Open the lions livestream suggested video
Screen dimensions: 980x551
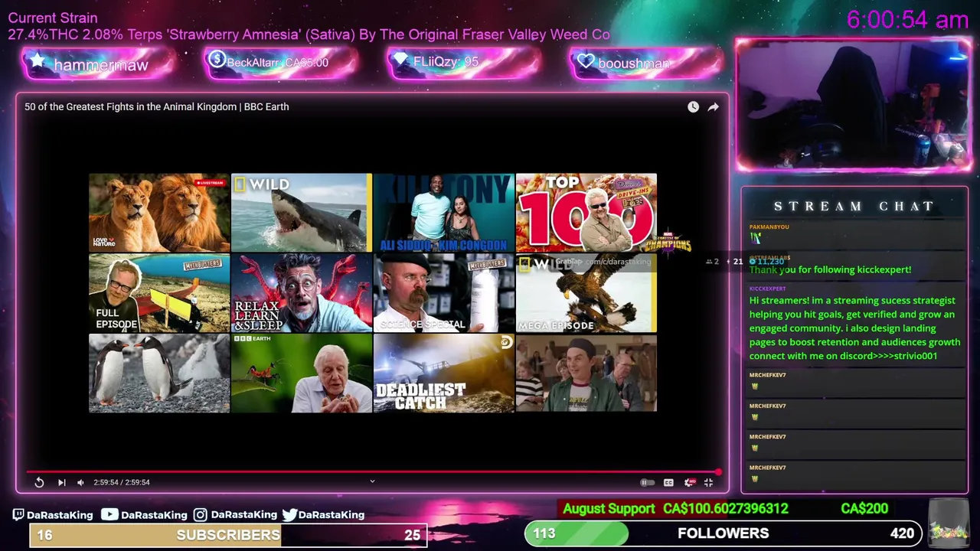pos(159,213)
